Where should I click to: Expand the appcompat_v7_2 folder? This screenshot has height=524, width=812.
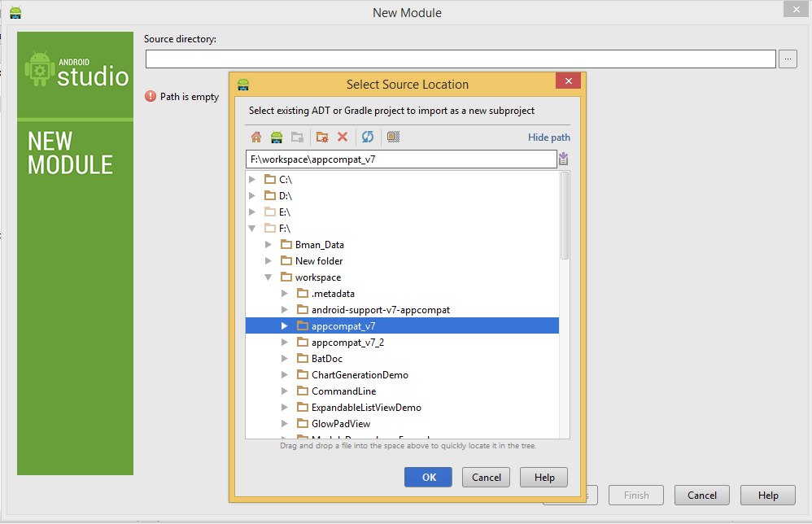coord(285,343)
